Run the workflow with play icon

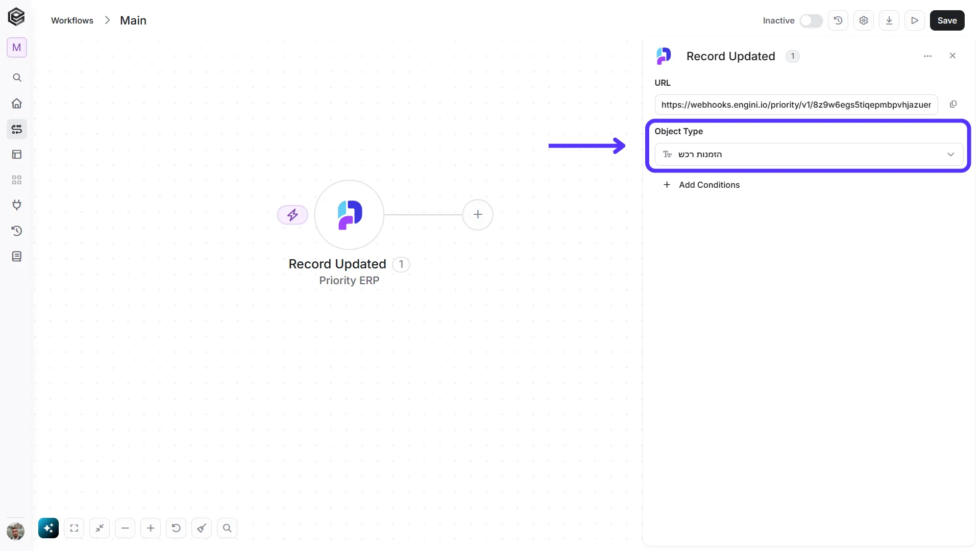[915, 20]
